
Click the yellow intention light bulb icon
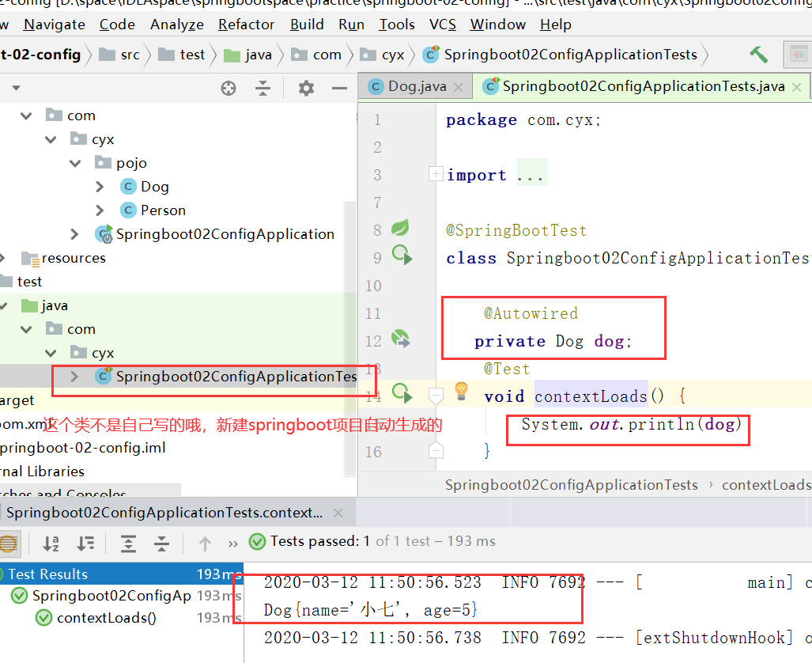coord(461,392)
